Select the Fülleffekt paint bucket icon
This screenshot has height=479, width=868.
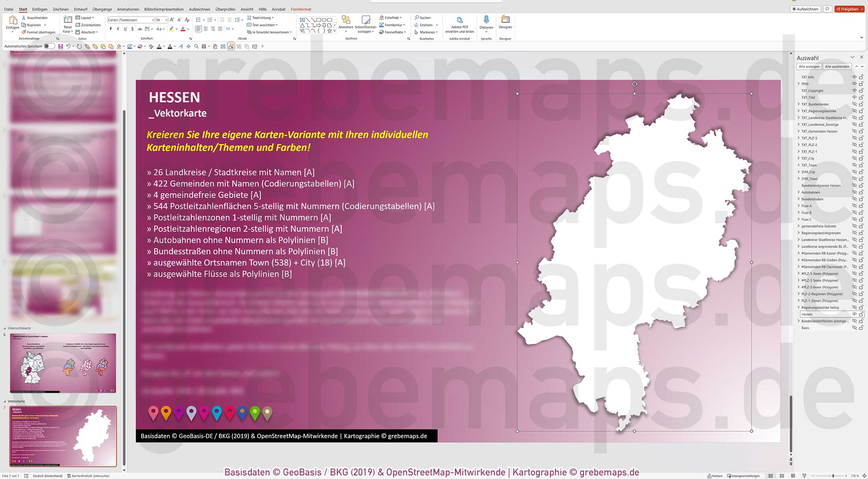(x=382, y=17)
